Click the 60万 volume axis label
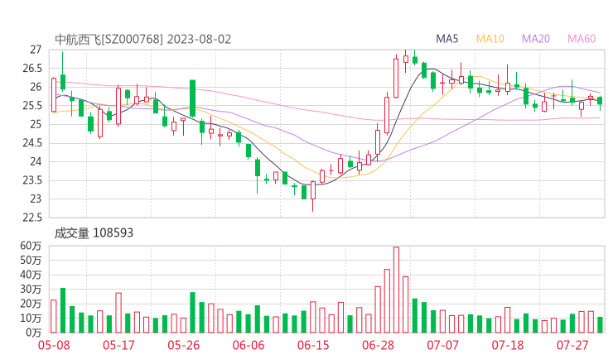This screenshot has width=613, height=364. click(31, 246)
